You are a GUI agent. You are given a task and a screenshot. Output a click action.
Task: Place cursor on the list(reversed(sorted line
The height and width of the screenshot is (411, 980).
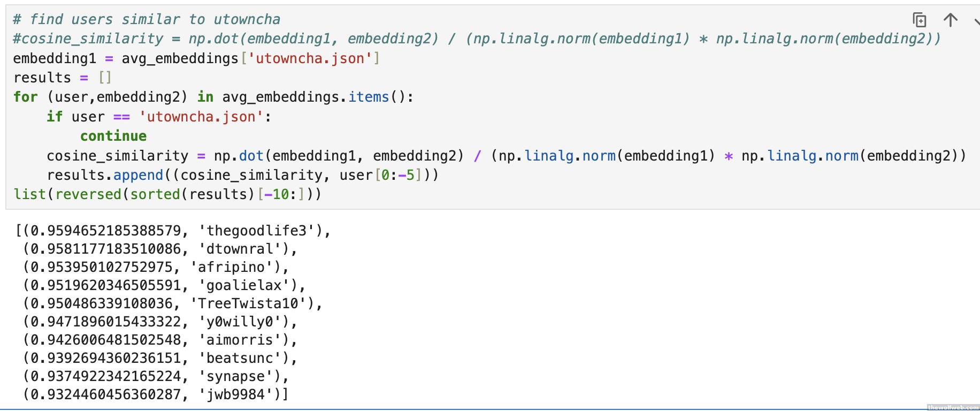167,194
